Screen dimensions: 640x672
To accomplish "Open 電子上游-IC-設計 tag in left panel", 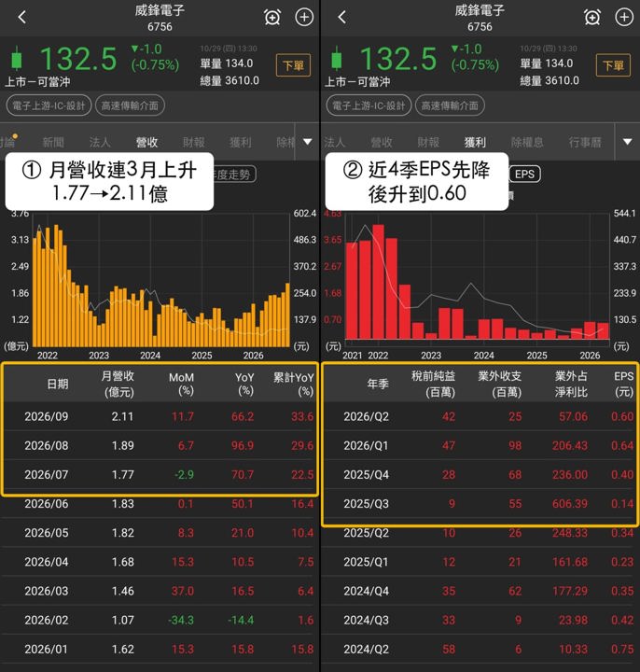I will pyautogui.click(x=49, y=105).
